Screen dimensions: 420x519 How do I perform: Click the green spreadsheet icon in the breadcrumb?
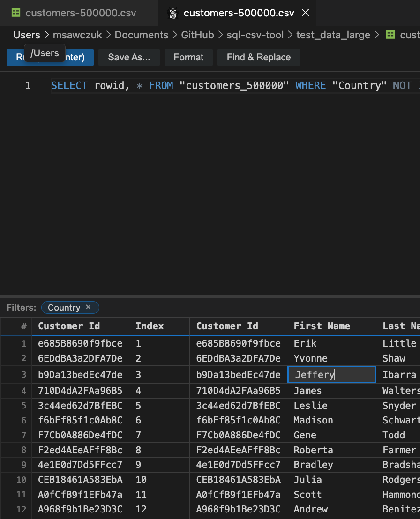[x=390, y=35]
